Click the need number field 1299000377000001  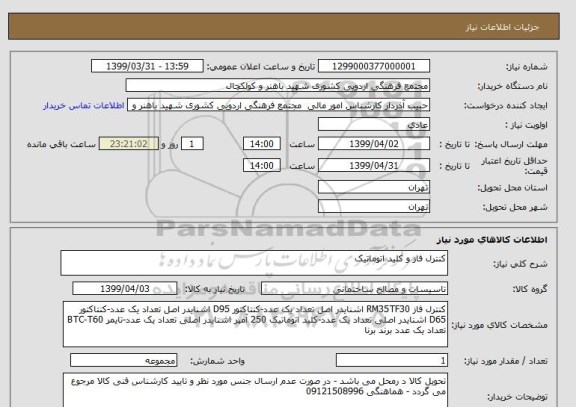374,66
